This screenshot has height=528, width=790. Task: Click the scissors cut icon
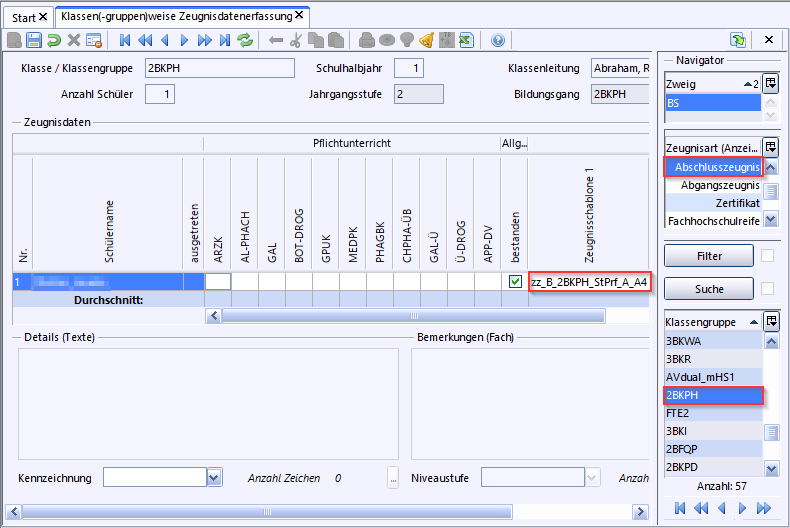pos(295,40)
